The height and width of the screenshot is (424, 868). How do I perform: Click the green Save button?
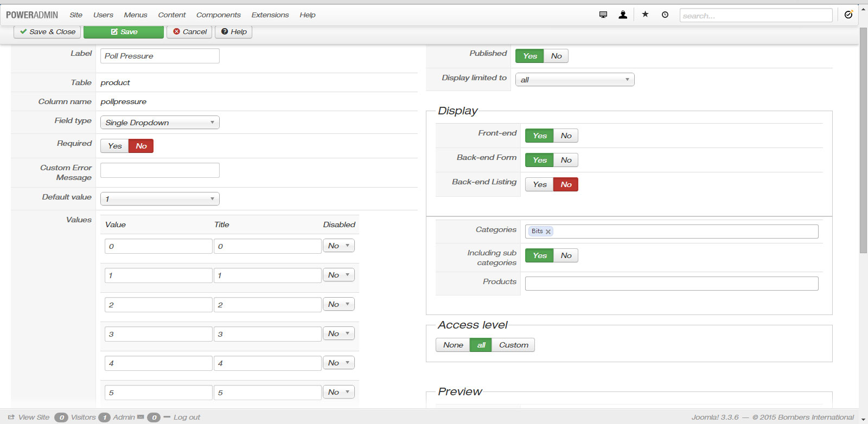(x=124, y=31)
